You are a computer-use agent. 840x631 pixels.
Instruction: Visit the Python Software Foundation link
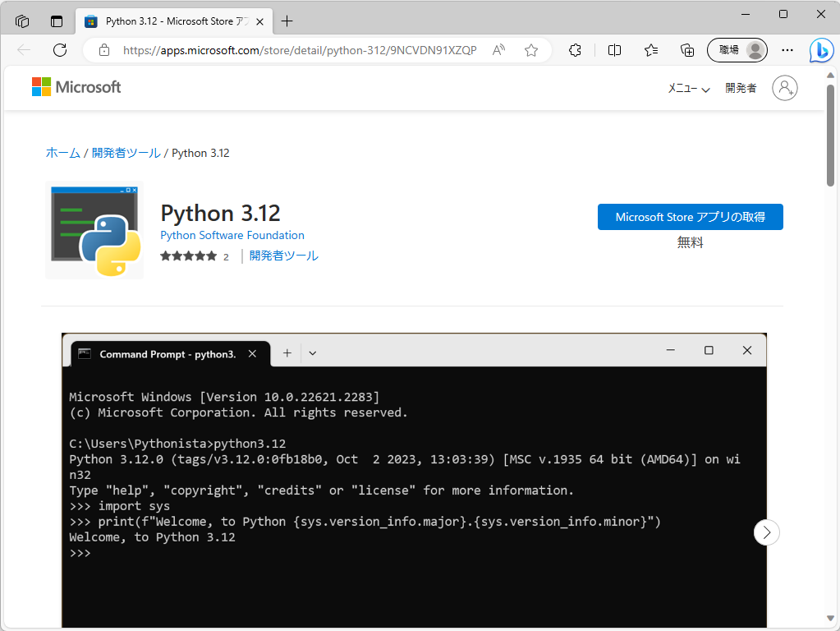[x=232, y=235]
